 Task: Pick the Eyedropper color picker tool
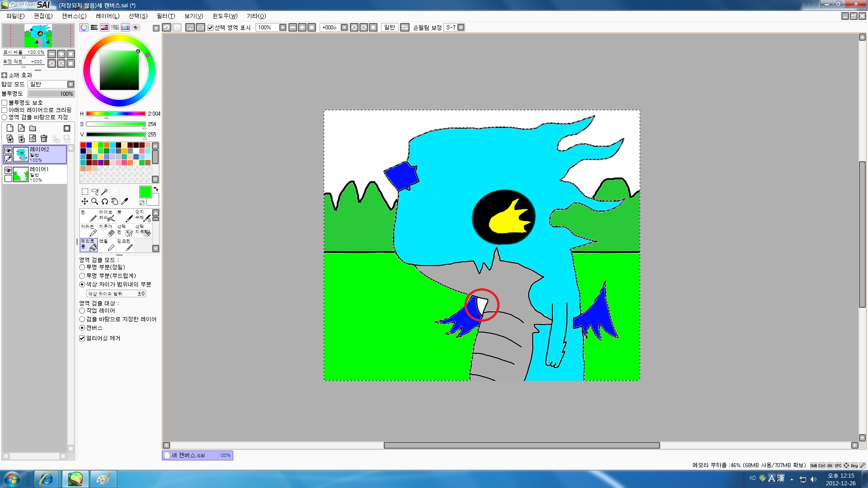tap(125, 202)
